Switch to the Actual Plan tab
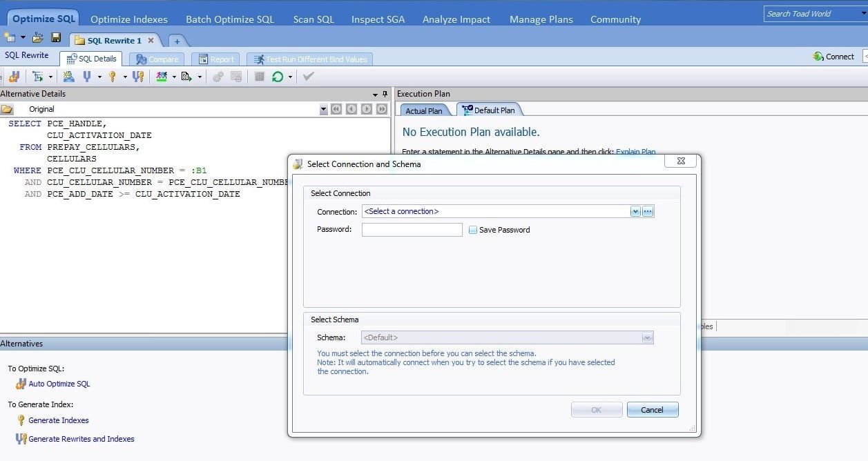This screenshot has width=868, height=461. pyautogui.click(x=424, y=110)
